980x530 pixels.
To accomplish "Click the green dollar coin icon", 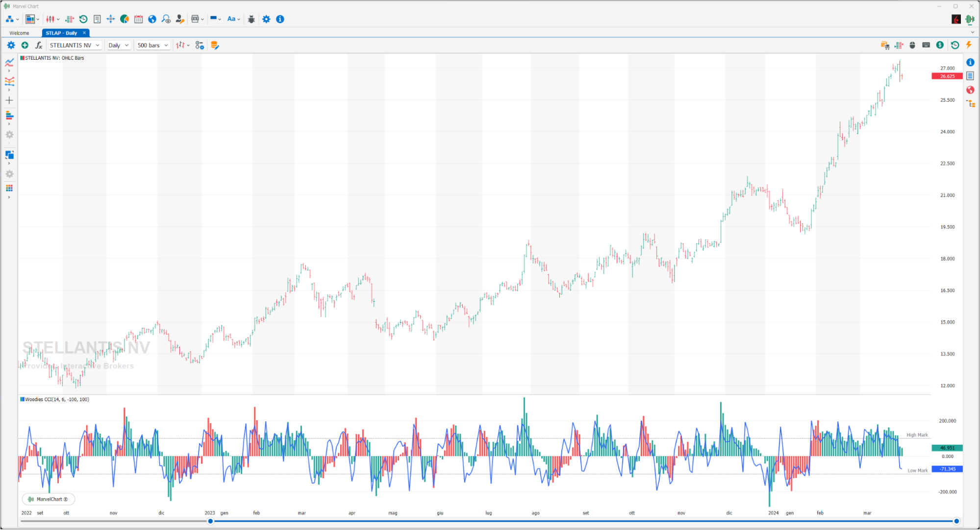I will coord(940,45).
